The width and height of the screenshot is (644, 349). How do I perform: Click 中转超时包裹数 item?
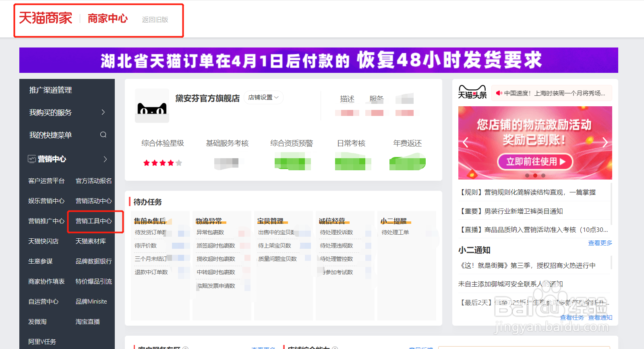tap(216, 272)
